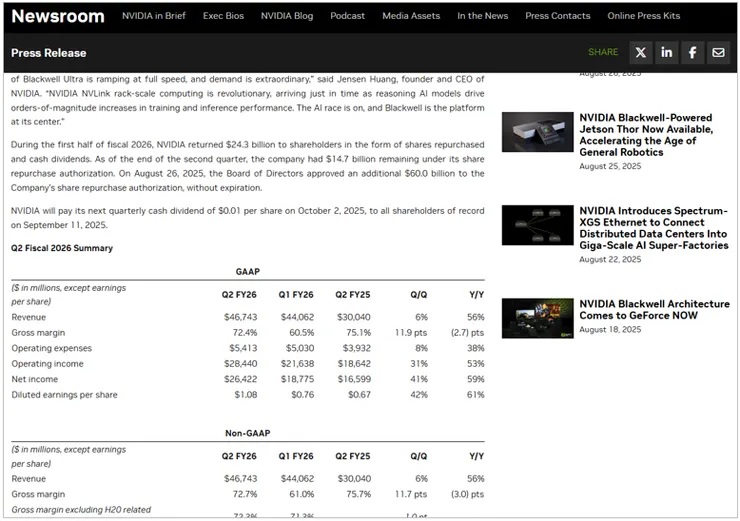
Task: Click the green SHARE label
Action: pos(603,52)
